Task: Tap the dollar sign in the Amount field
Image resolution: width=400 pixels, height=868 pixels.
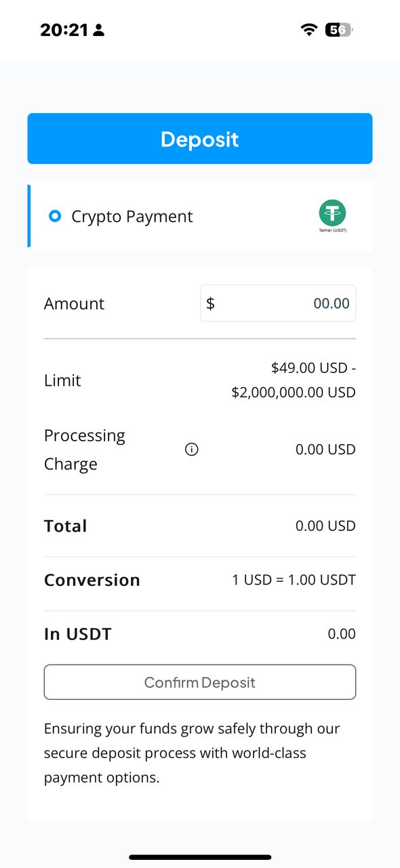Action: coord(210,303)
